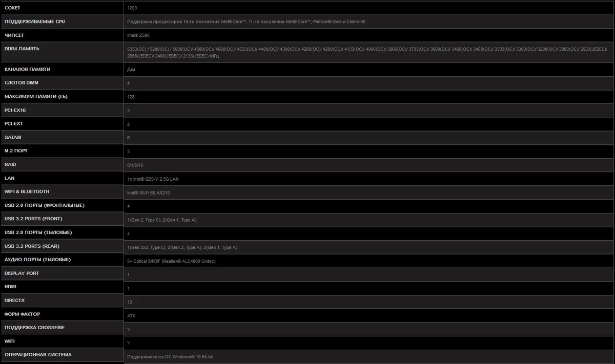Click the 'M.2 ПОРТ' label
The image size is (615, 364).
(16, 151)
